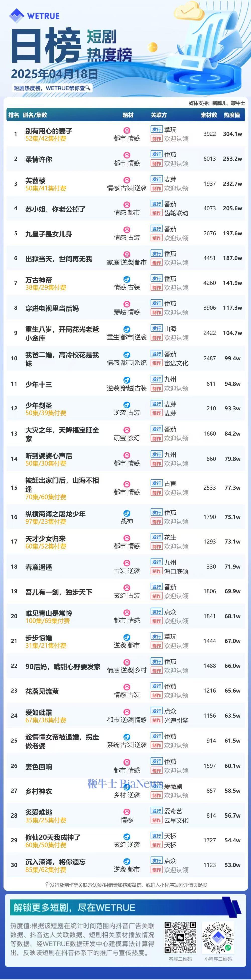Click the 素材数 column header
Viewport: 251px width, 980px height.
tap(209, 115)
